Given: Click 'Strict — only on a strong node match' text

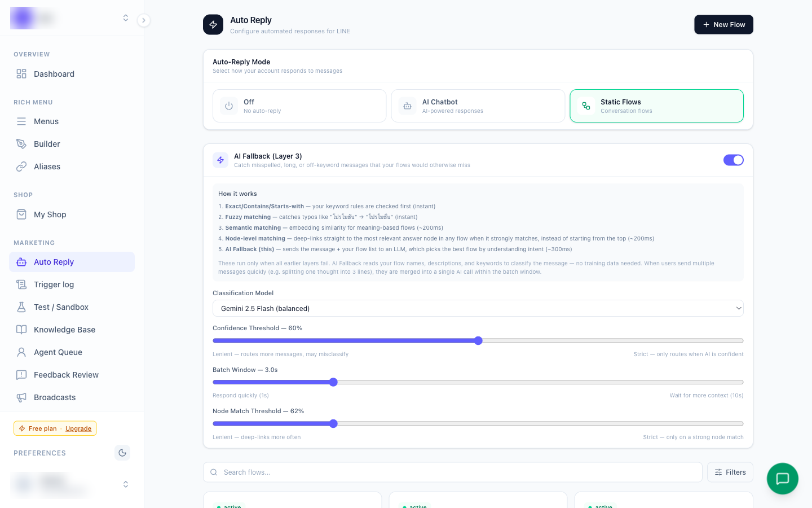Looking at the screenshot, I should pos(693,437).
